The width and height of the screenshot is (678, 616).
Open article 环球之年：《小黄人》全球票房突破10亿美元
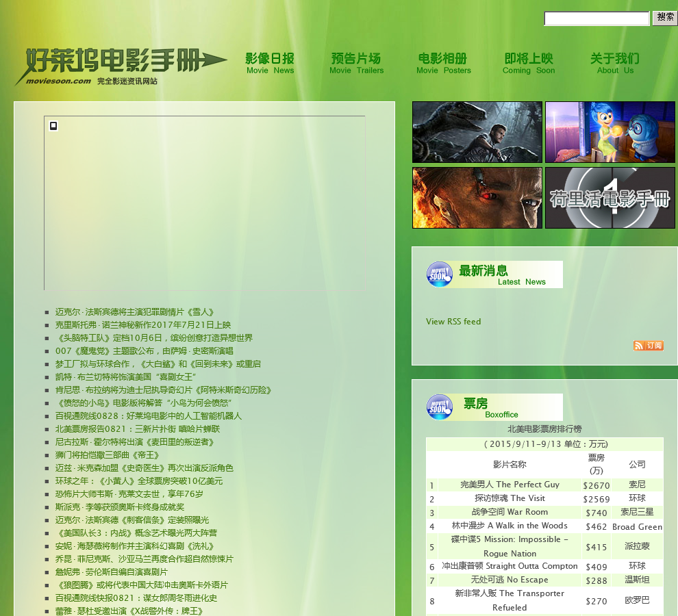(x=139, y=480)
